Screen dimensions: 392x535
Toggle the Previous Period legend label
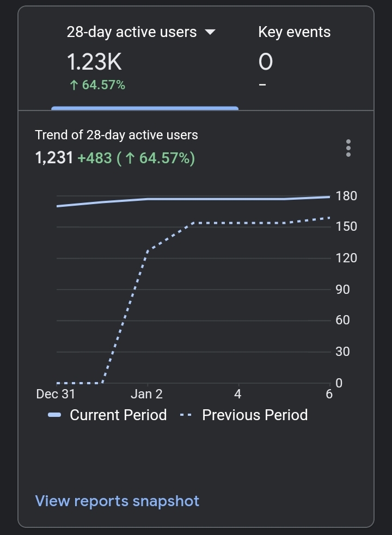click(x=255, y=415)
